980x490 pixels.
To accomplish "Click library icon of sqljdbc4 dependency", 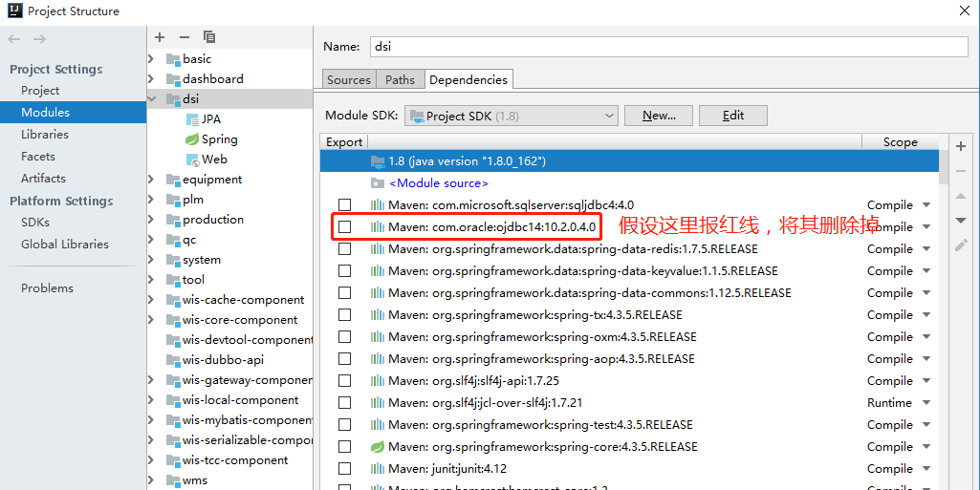I will [x=377, y=205].
